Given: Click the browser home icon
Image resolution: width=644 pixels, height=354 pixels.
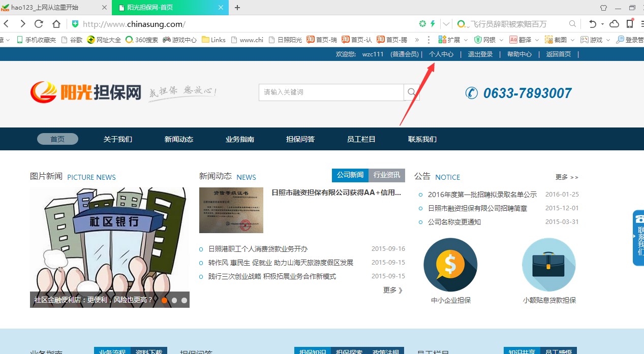Looking at the screenshot, I should tap(56, 24).
